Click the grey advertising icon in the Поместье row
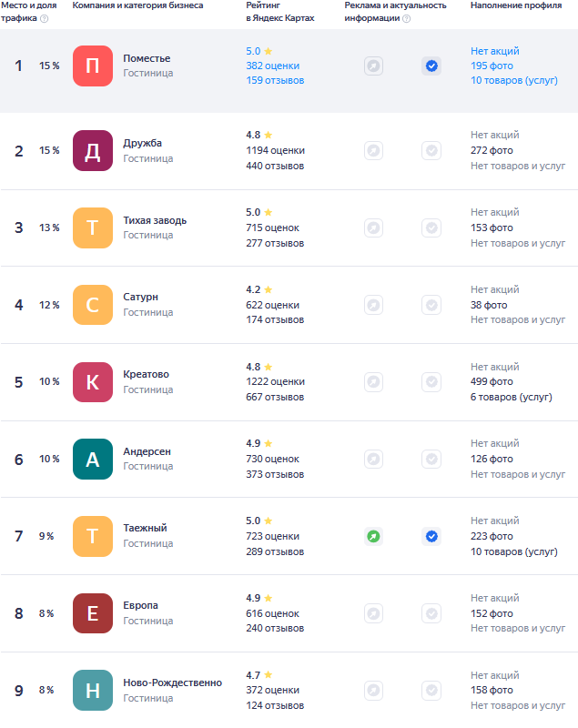The image size is (578, 728). click(x=373, y=66)
